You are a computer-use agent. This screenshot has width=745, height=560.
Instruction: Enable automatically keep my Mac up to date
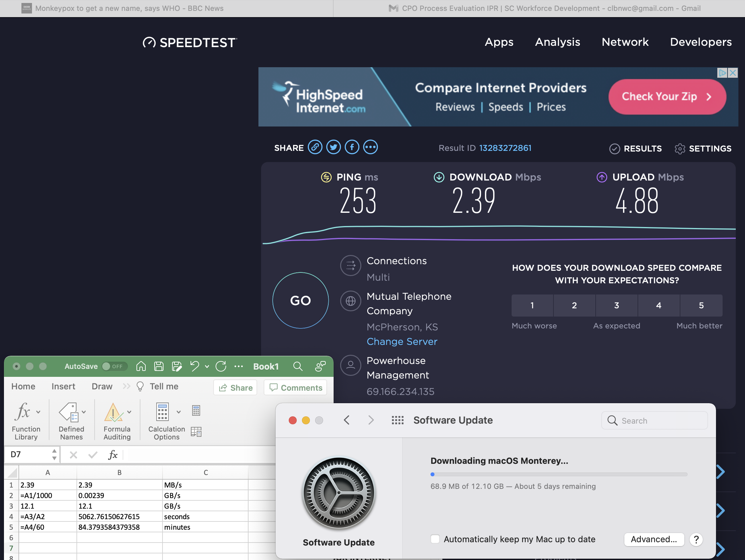(435, 539)
